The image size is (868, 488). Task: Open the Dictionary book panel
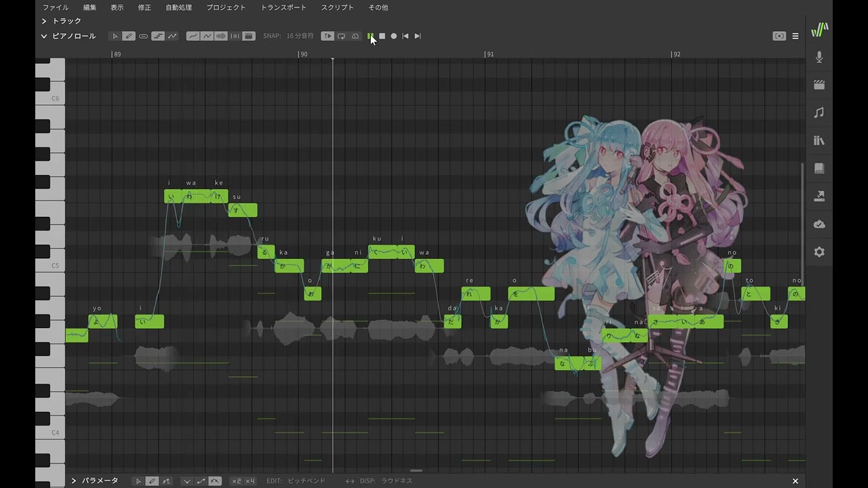tap(819, 168)
